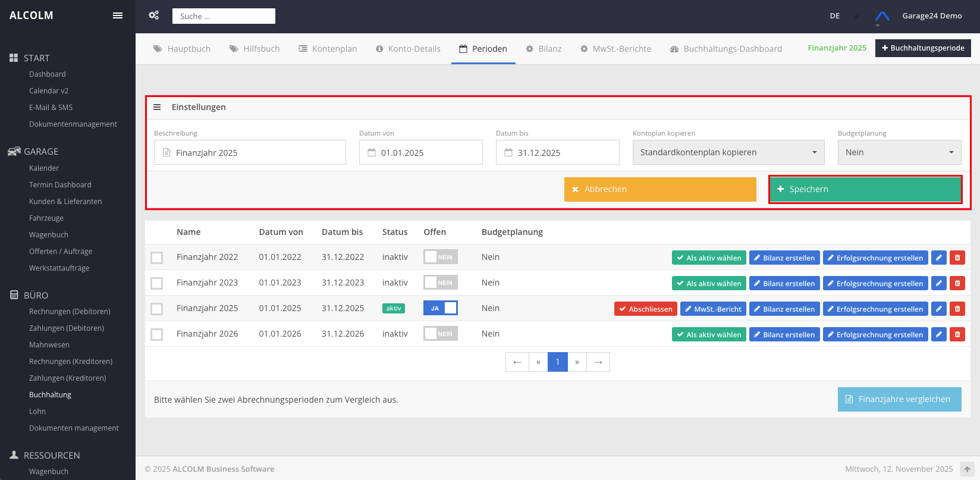Image resolution: width=980 pixels, height=480 pixels.
Task: Toggle the Offen switch for Finanzjahr 2025
Action: [x=440, y=308]
